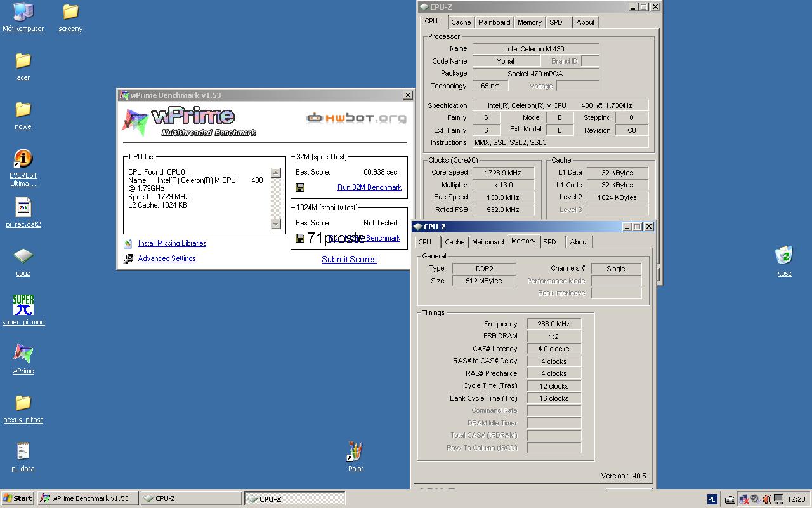
Task: Click the FSB:DRAM 1:2 value
Action: [554, 337]
